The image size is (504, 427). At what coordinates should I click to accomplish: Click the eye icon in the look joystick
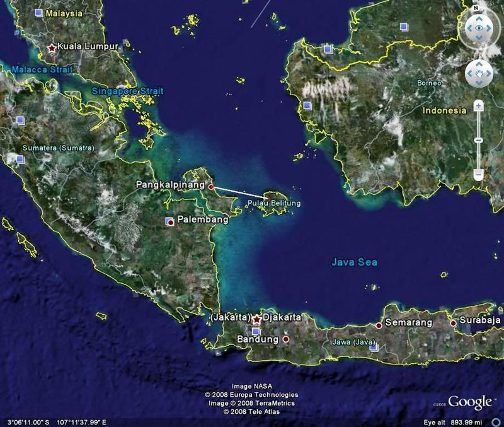478,28
